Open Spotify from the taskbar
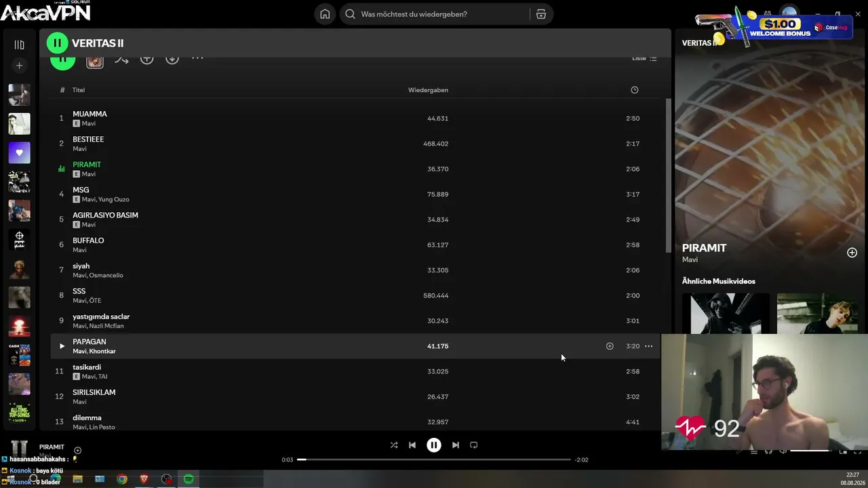Viewport: 868px width, 488px height. 189,479
